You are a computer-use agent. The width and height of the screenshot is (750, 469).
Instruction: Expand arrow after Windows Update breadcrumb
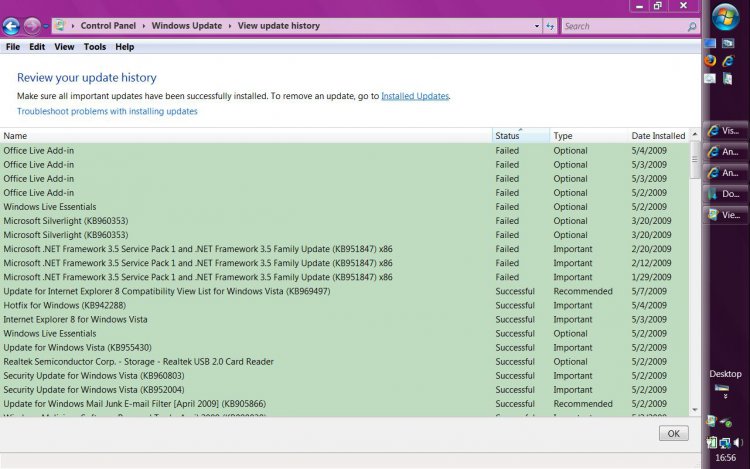coord(230,26)
